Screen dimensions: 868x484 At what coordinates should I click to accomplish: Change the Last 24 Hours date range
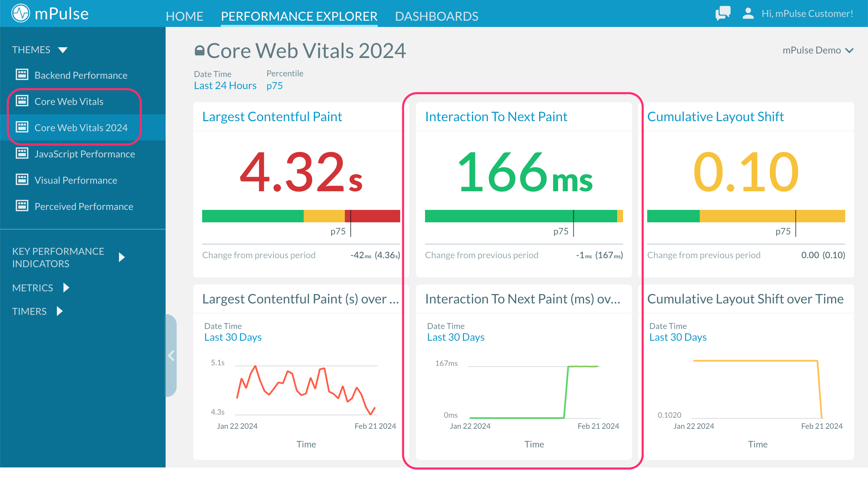[x=225, y=85]
